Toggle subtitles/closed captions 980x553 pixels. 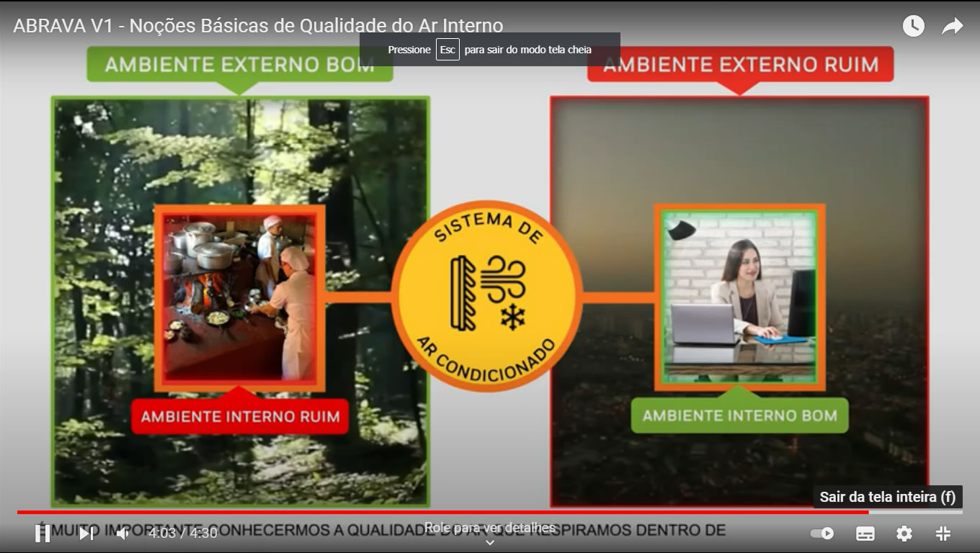pos(865,534)
